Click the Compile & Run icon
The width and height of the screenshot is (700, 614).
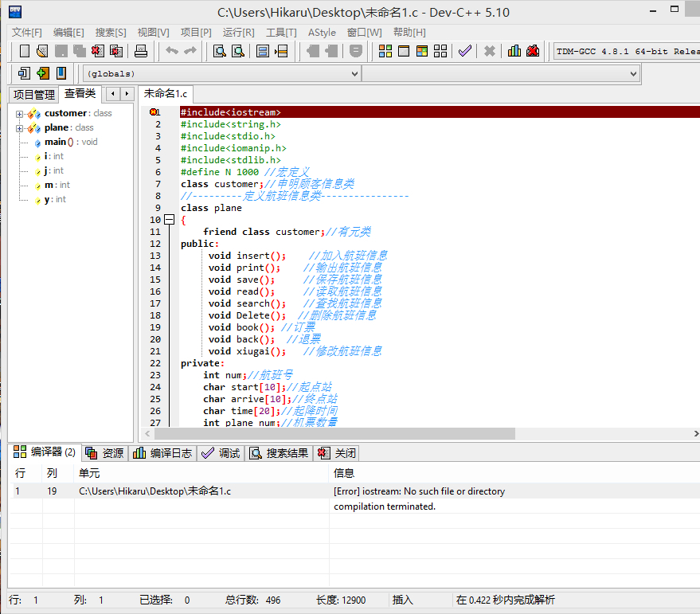(x=422, y=51)
